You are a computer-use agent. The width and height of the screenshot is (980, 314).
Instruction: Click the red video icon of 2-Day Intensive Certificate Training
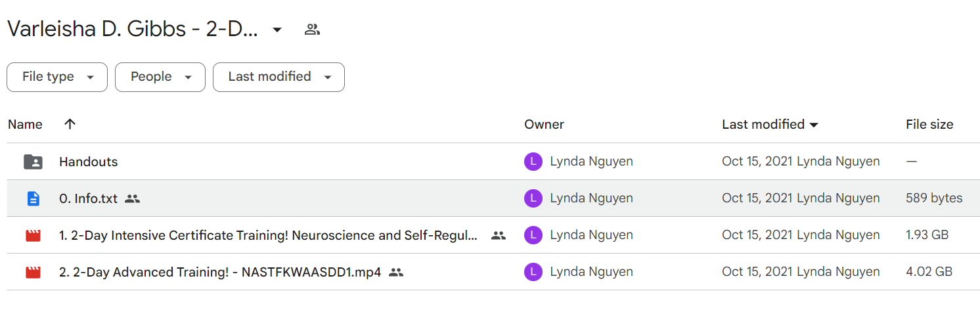point(33,235)
